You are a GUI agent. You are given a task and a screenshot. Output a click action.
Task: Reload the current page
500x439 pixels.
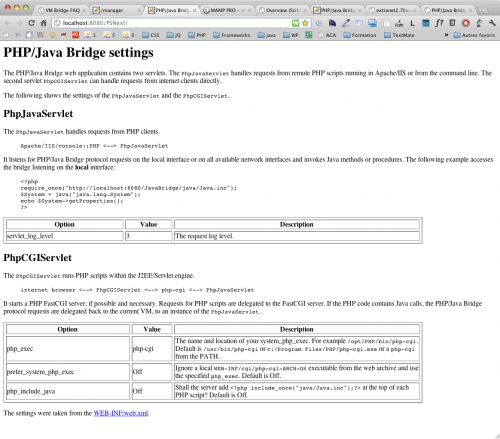pyautogui.click(x=31, y=23)
